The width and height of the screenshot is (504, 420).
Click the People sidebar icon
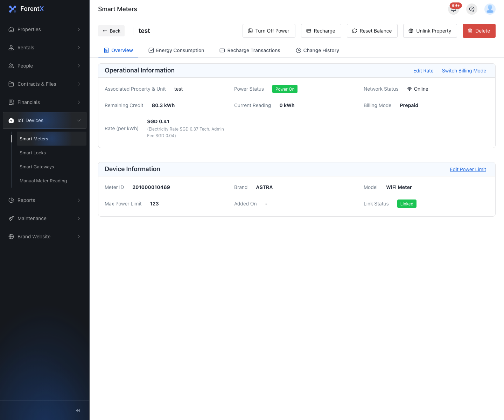[11, 66]
